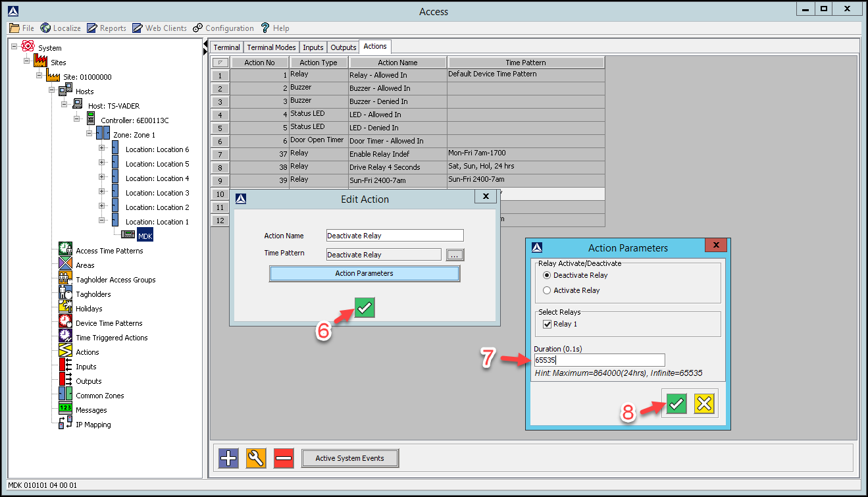Open Access Time Patterns icon
The width and height of the screenshot is (868, 497).
click(65, 249)
